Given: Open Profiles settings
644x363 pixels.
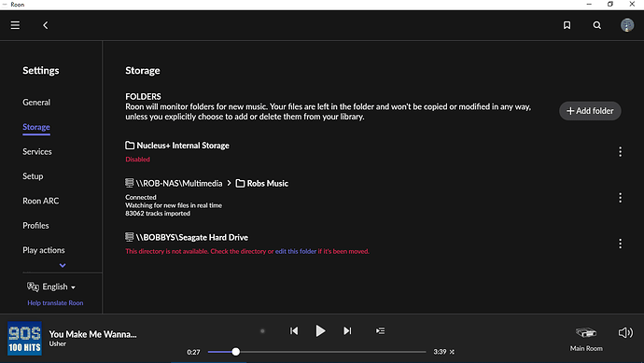Looking at the screenshot, I should pyautogui.click(x=35, y=226).
